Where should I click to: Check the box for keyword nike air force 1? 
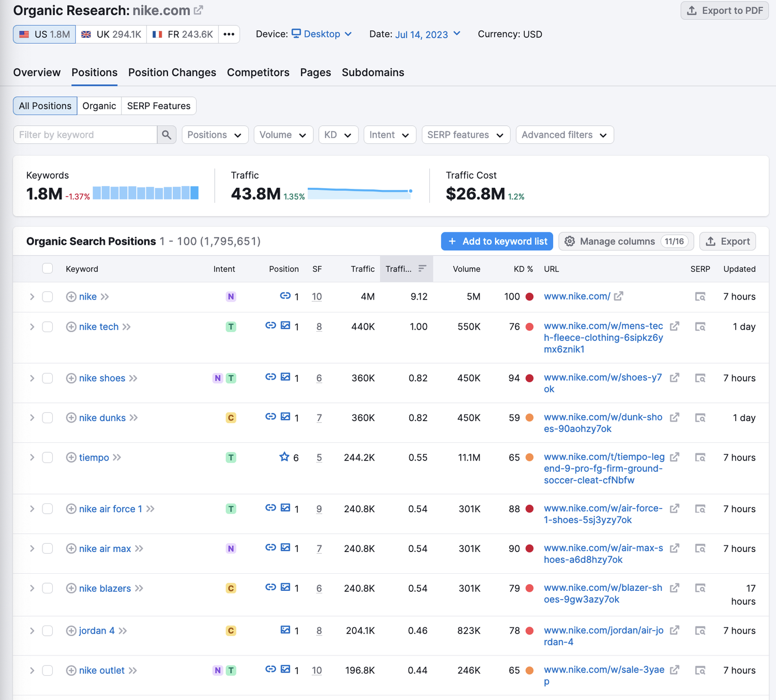(x=48, y=509)
